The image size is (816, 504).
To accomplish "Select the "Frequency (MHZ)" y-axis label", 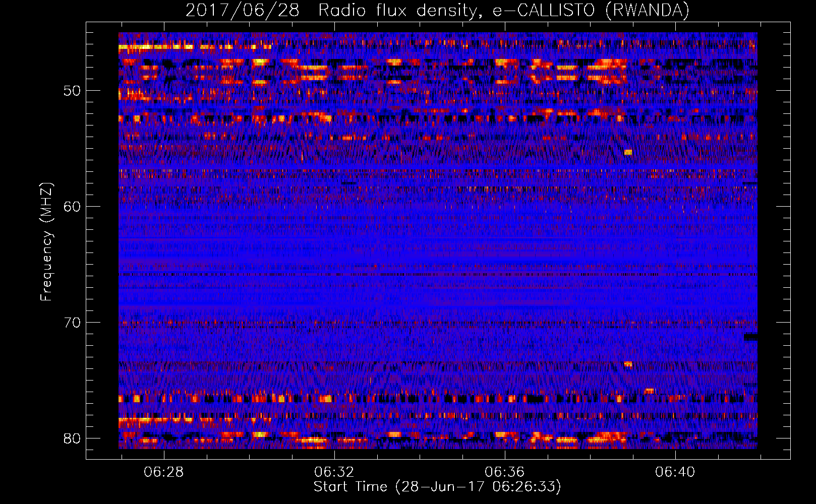I will 46,241.
